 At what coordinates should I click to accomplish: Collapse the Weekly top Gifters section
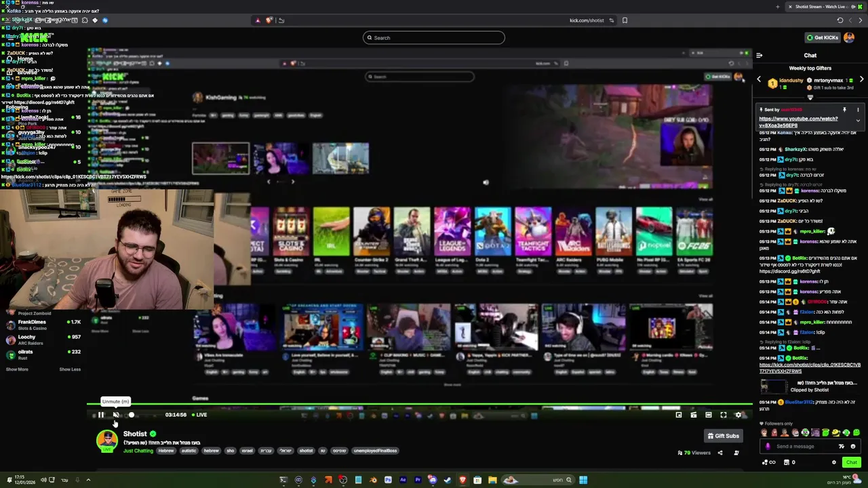(810, 97)
